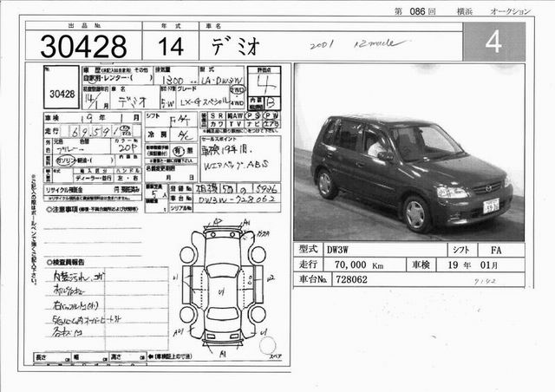The image size is (555, 392).
Task: Click the handwritten chassis number DW3W-728062
Action: click(x=237, y=199)
